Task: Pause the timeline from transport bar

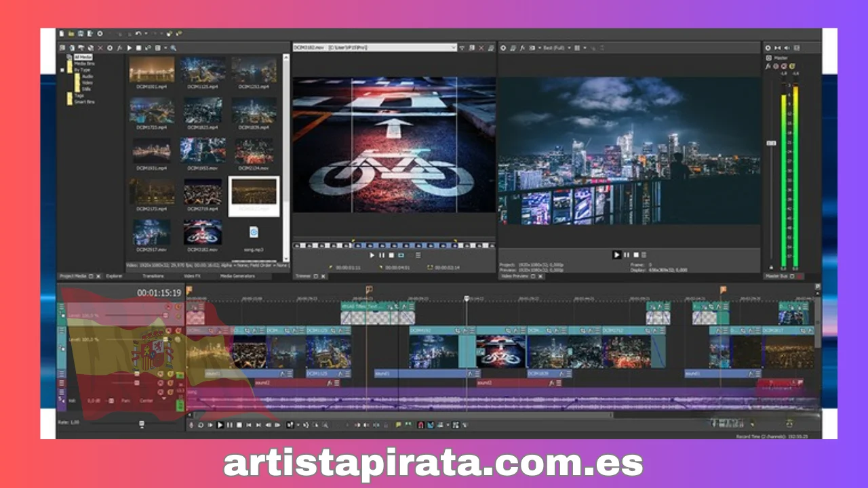Action: coord(230,425)
